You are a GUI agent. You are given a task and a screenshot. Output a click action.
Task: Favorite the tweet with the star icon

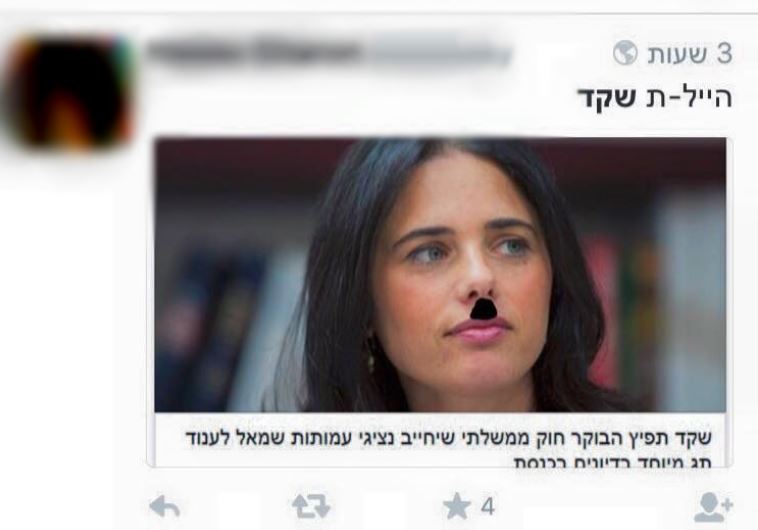pos(457,506)
